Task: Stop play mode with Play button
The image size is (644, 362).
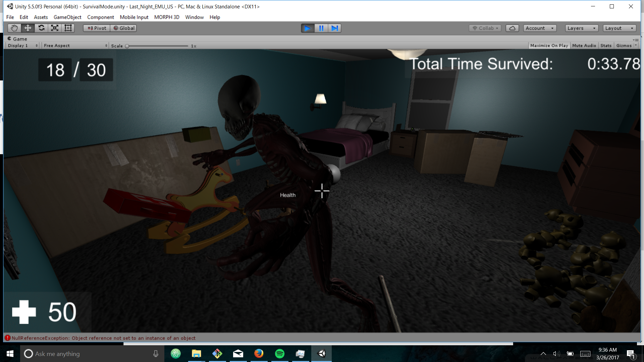Action: coord(308,28)
